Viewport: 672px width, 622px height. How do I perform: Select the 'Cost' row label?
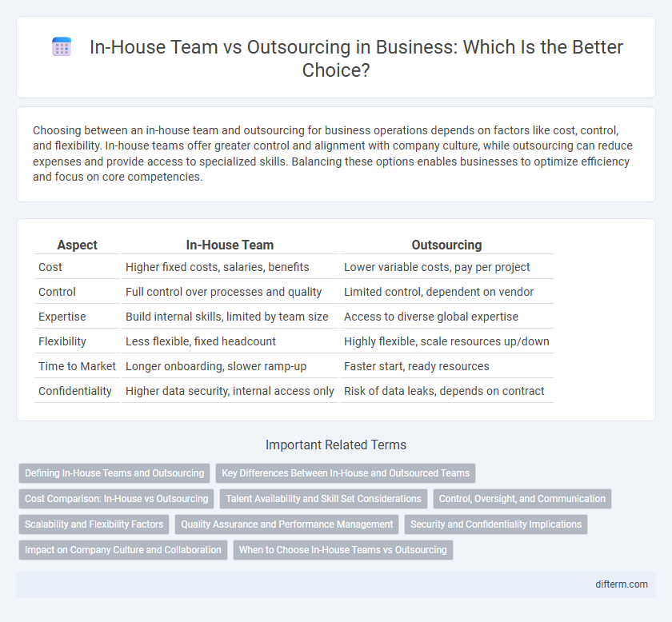coord(50,267)
